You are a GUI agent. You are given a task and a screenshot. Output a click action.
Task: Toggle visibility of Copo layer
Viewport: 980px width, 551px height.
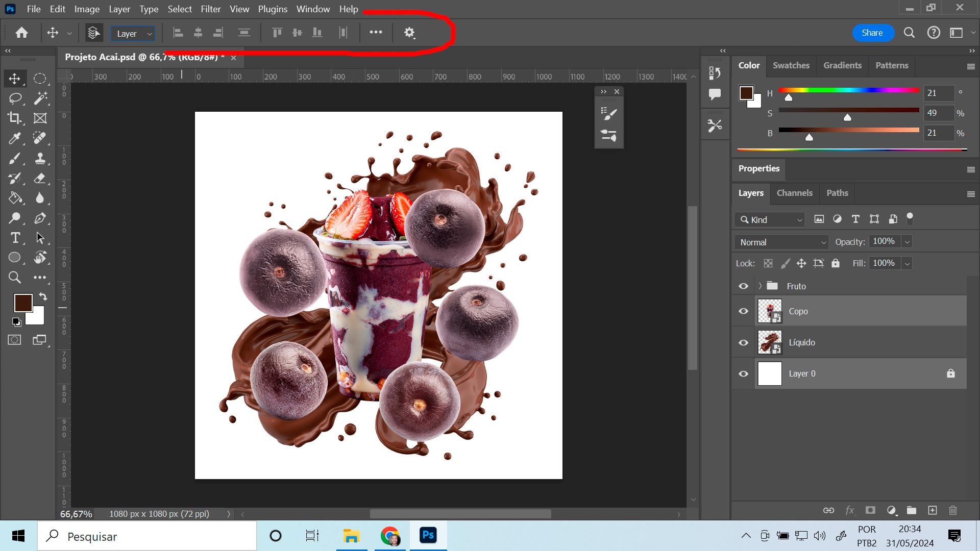click(x=744, y=311)
